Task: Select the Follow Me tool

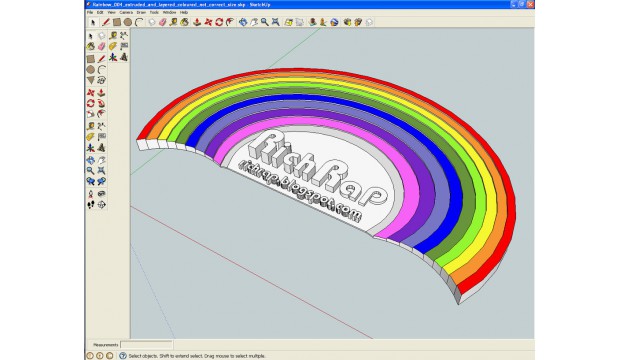Action: coord(102,104)
